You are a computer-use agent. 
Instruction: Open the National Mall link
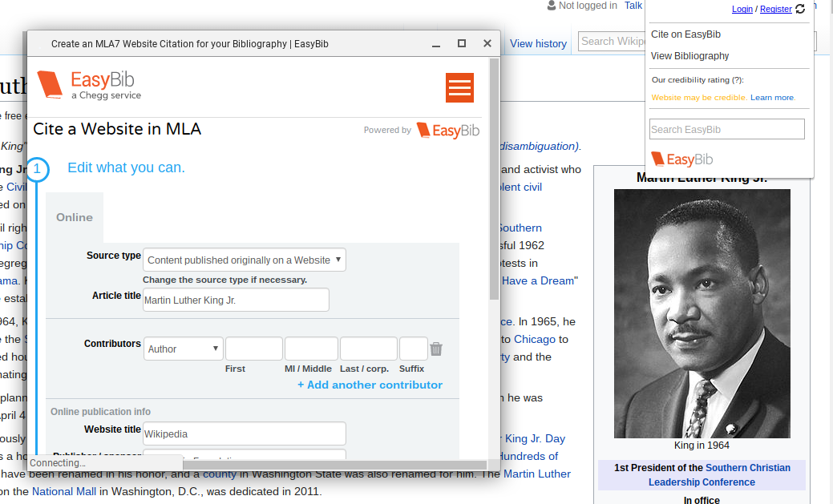[64, 491]
